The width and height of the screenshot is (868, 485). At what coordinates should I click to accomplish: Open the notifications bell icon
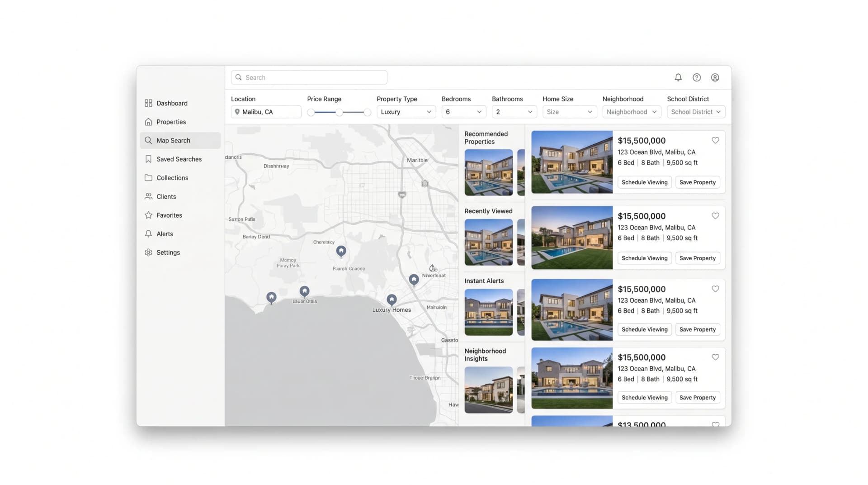click(x=678, y=77)
